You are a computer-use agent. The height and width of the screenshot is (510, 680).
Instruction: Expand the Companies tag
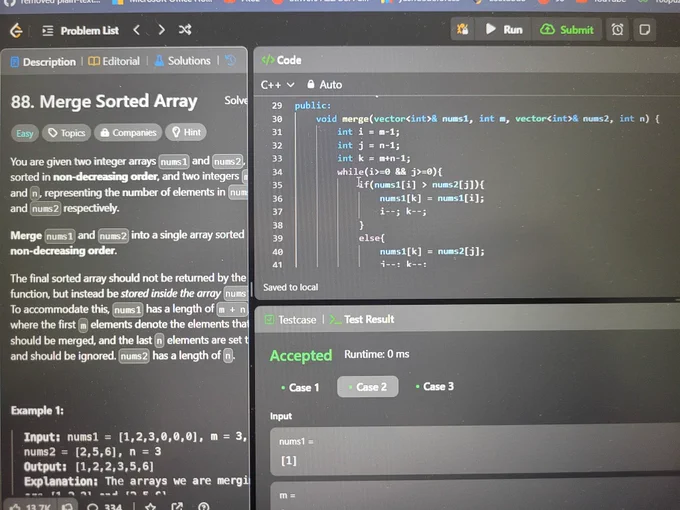click(x=128, y=132)
